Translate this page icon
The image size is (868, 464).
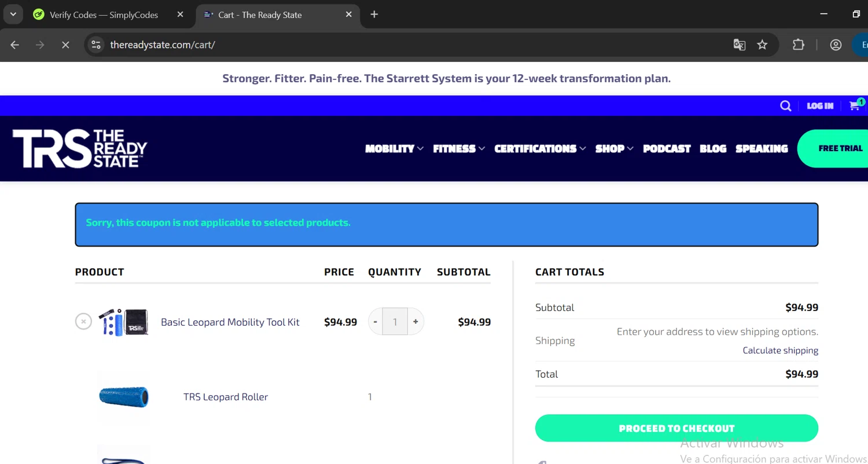[x=740, y=45]
